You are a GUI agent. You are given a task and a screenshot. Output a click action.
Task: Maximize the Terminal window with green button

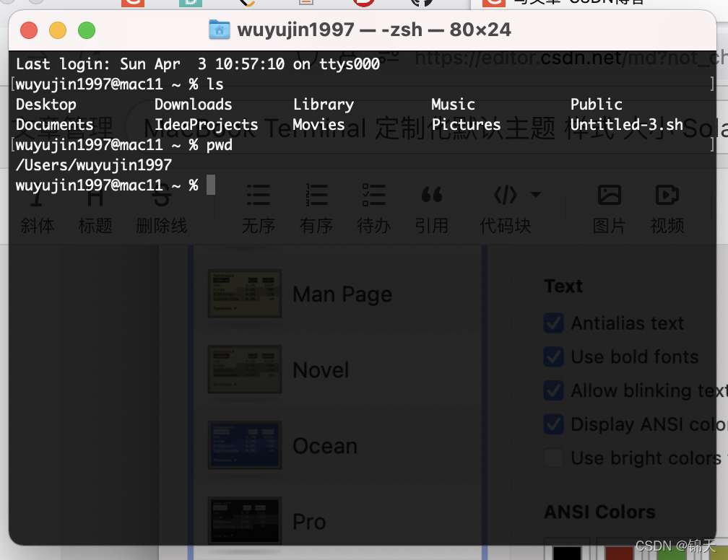point(87,30)
